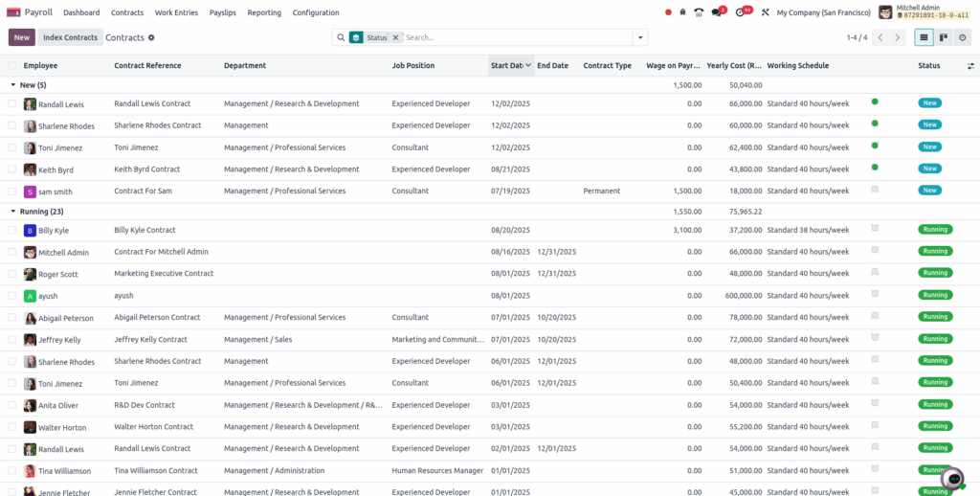The image size is (980, 496).
Task: Open the Dashboard menu
Action: [81, 12]
